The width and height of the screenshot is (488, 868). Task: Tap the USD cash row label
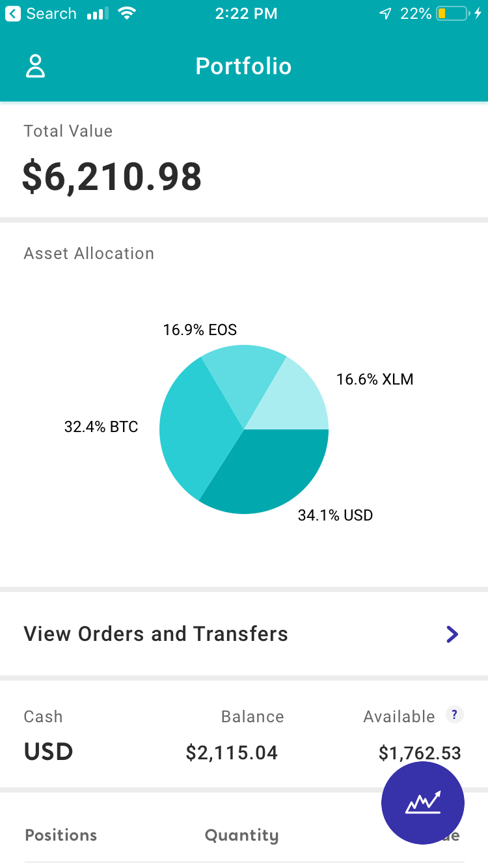pos(48,752)
